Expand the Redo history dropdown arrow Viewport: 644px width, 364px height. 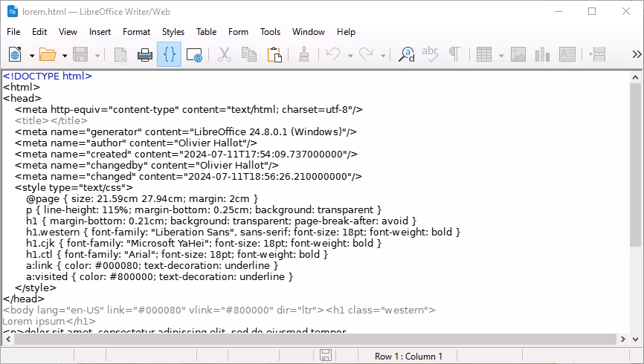[x=383, y=55]
